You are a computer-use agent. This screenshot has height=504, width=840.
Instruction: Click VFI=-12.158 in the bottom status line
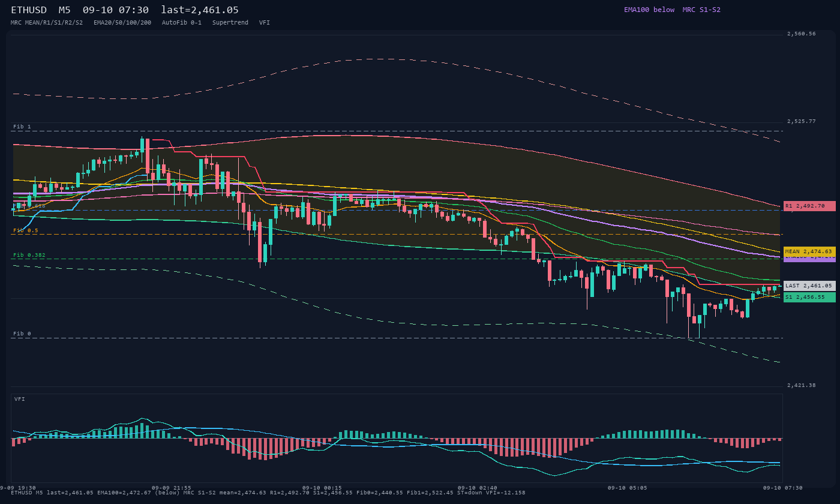(x=506, y=493)
